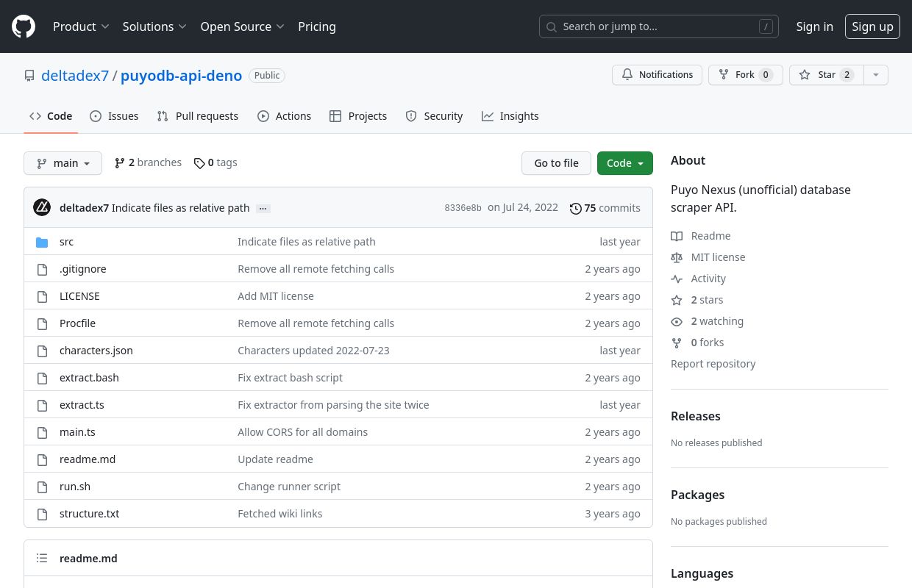Click the Notifications button
Image resolution: width=912 pixels, height=588 pixels.
point(657,75)
